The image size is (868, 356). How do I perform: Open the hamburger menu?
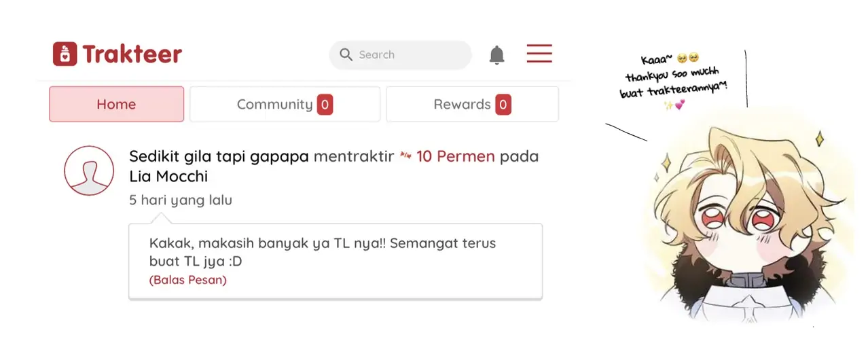539,54
